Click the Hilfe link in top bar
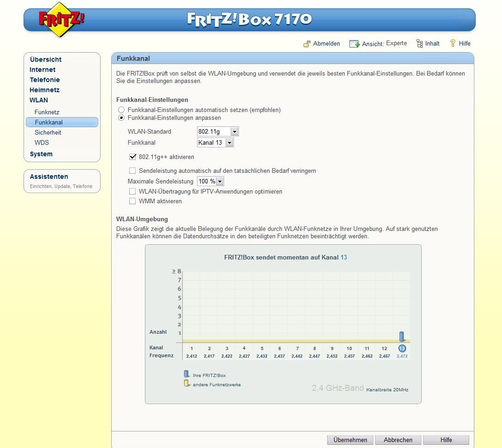The width and height of the screenshot is (502, 448). click(465, 43)
